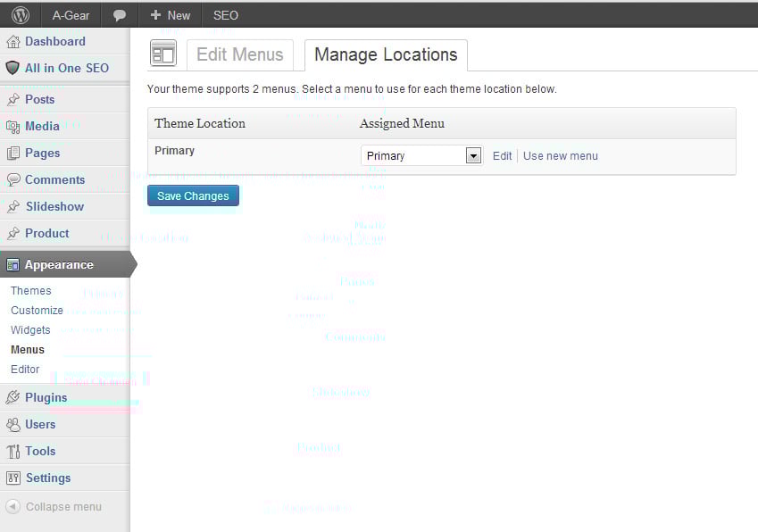This screenshot has height=532, width=758.
Task: Click the WordPress logo icon
Action: [21, 15]
